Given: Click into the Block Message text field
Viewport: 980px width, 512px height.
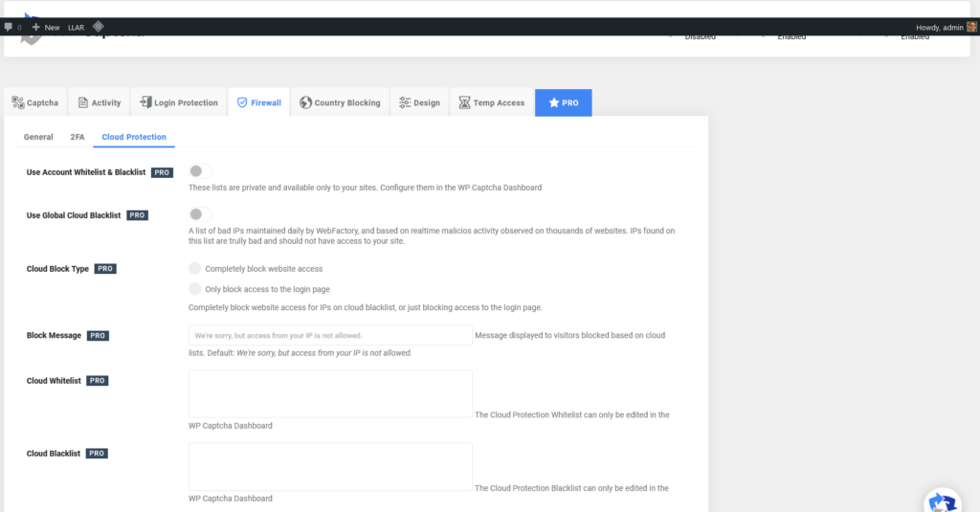Looking at the screenshot, I should 330,336.
